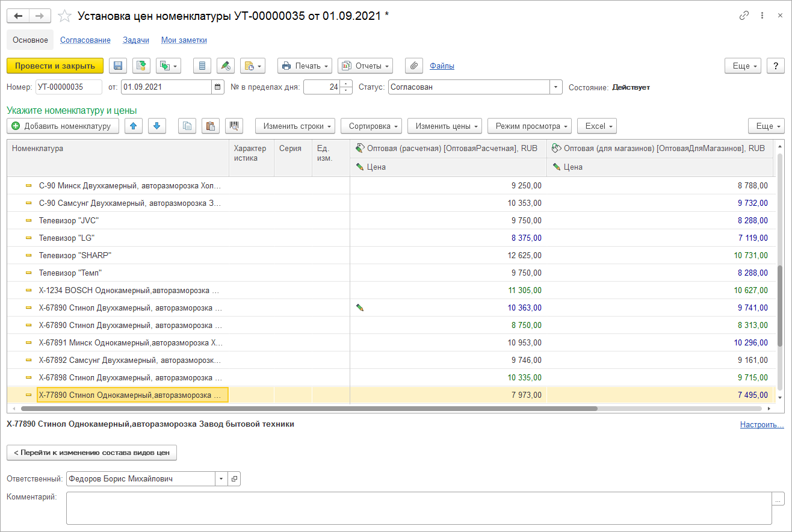792x532 pixels.
Task: Open the Изменить цены dropdown menu
Action: pyautogui.click(x=444, y=126)
